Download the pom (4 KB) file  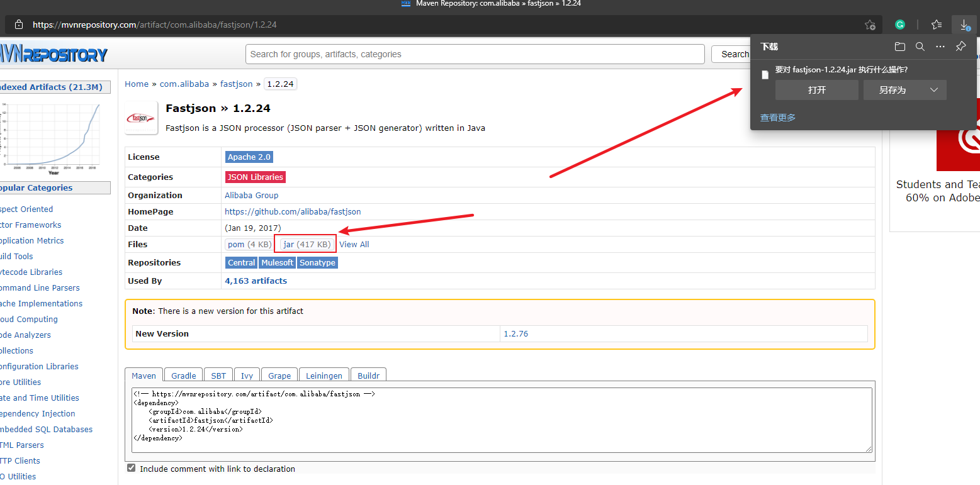pos(250,245)
